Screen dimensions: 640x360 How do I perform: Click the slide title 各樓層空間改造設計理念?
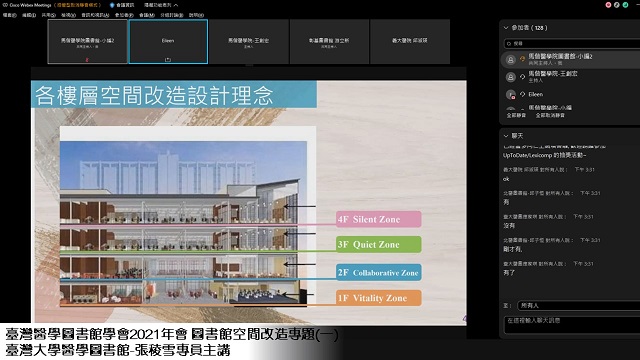click(154, 95)
